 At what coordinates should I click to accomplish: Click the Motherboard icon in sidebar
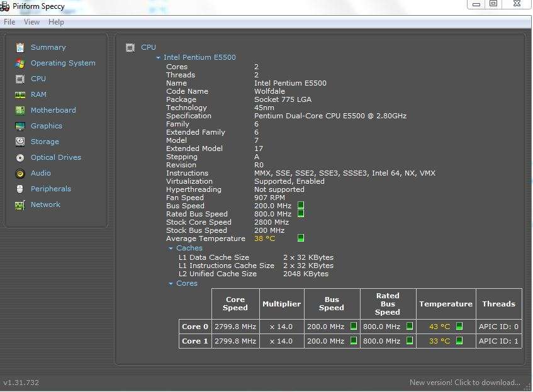coord(20,110)
